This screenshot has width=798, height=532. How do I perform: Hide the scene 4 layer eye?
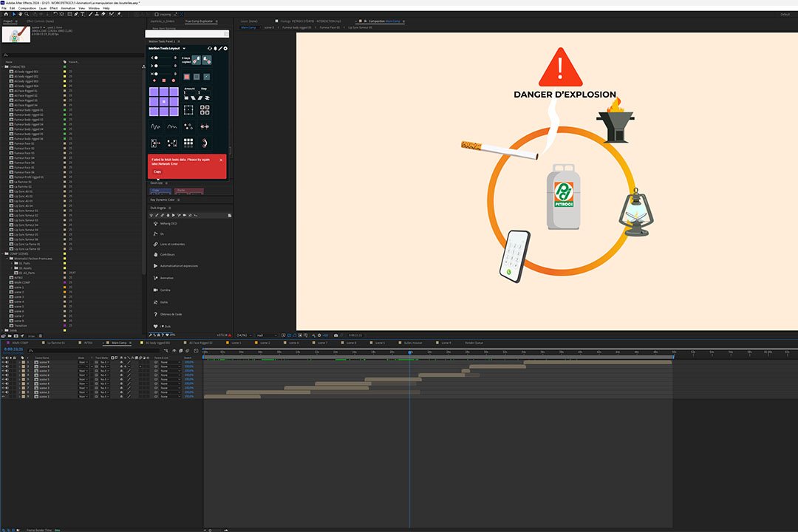pyautogui.click(x=3, y=383)
